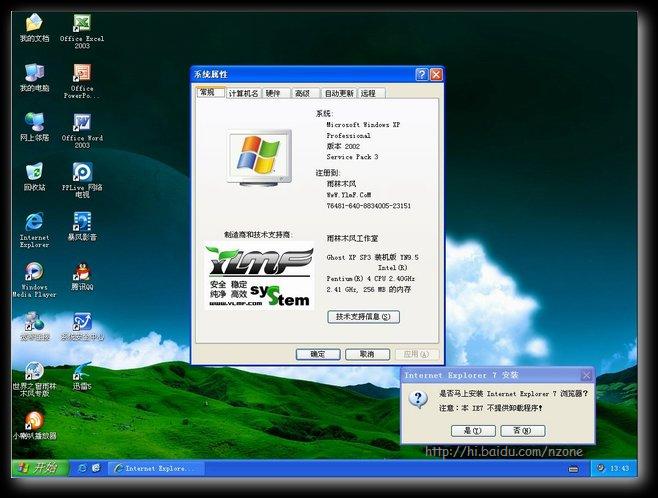Screen dimensions: 658x498
Task: Switch to the 计算机名 tab
Action: [243, 93]
